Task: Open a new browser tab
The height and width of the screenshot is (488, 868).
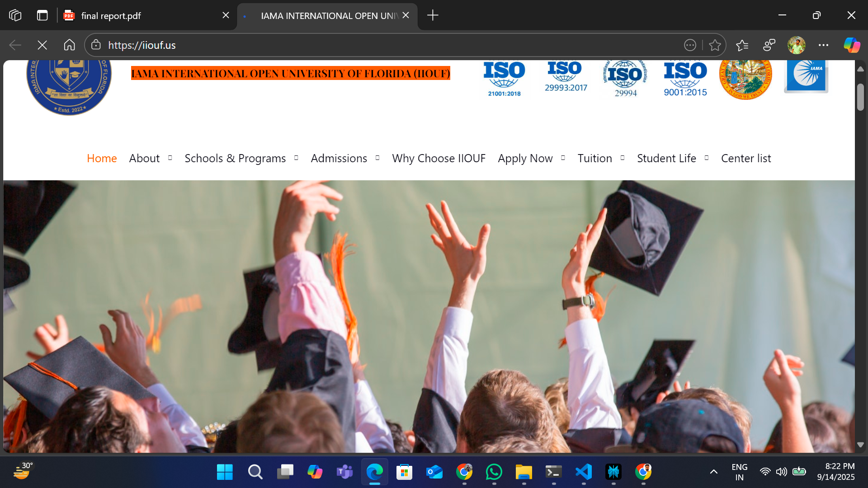Action: [x=432, y=15]
